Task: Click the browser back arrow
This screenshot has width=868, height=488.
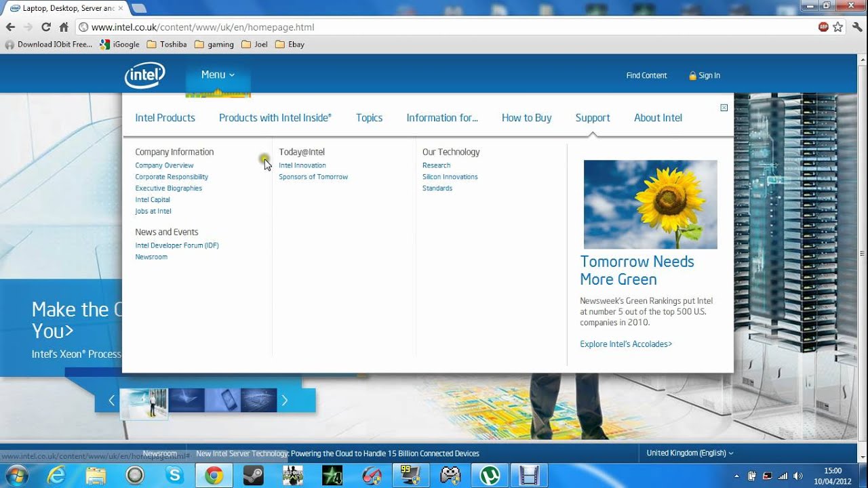Action: click(10, 27)
